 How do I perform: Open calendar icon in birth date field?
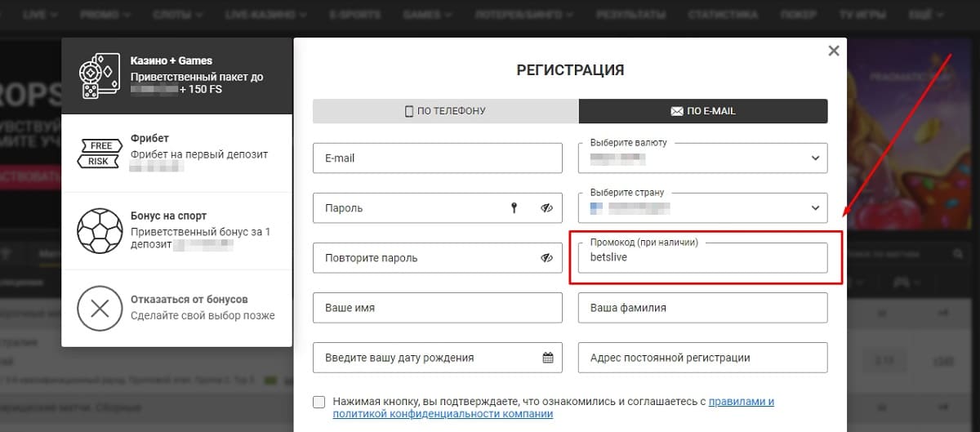click(x=548, y=358)
